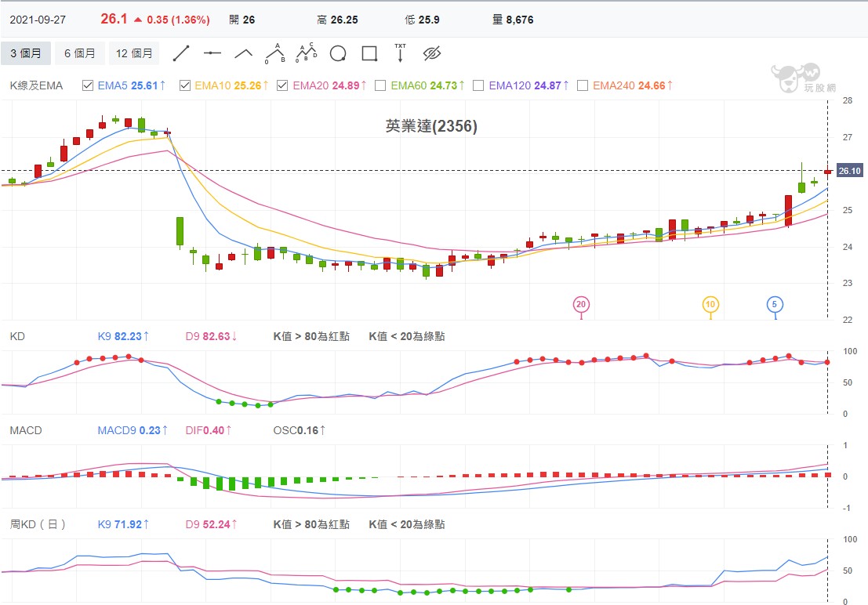Switch to 12 個月 range
The image size is (868, 605).
tap(134, 53)
